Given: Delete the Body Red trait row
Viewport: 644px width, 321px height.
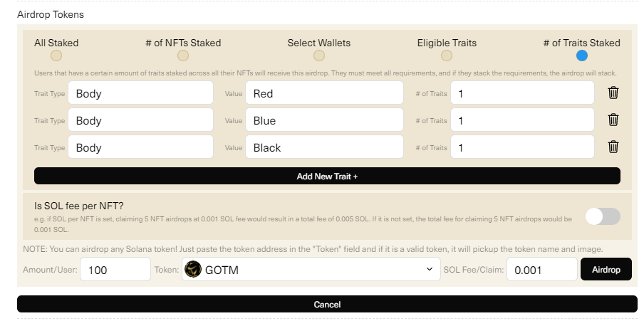Looking at the screenshot, I should [x=613, y=93].
